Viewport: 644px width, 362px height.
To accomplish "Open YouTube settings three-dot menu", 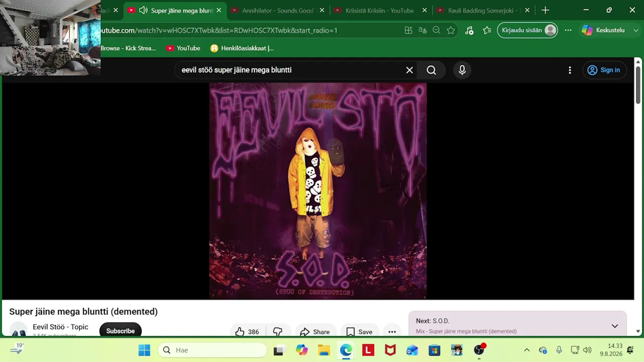I will point(570,70).
